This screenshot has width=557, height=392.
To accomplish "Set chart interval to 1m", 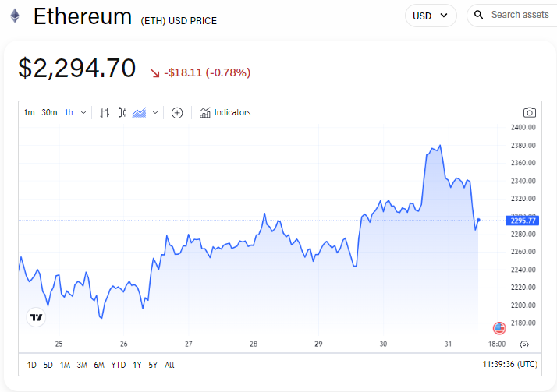I will (29, 112).
